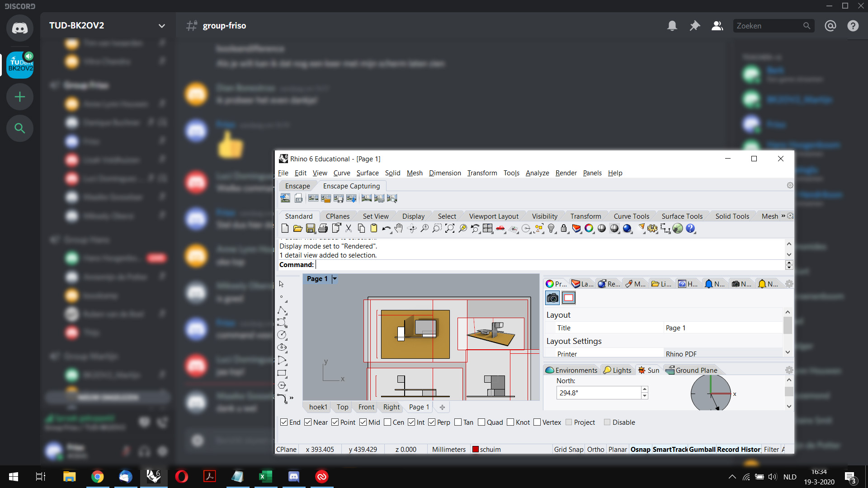Click the blue Help question mark icon
The height and width of the screenshot is (488, 868).
tap(690, 229)
